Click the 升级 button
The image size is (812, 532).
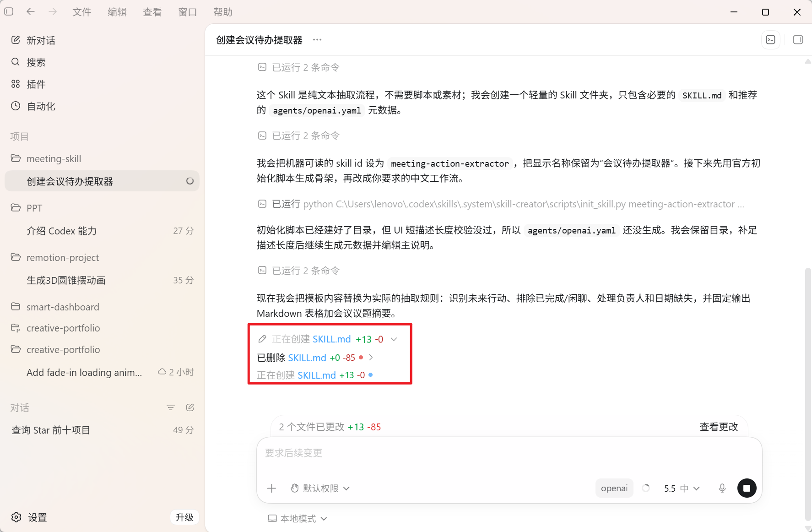coord(184,517)
